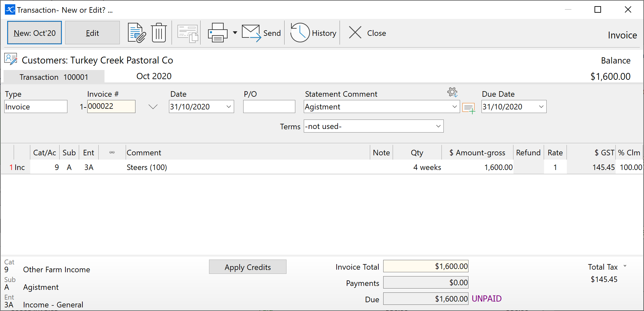The image size is (644, 311).
Task: Click the Send label
Action: (x=272, y=33)
